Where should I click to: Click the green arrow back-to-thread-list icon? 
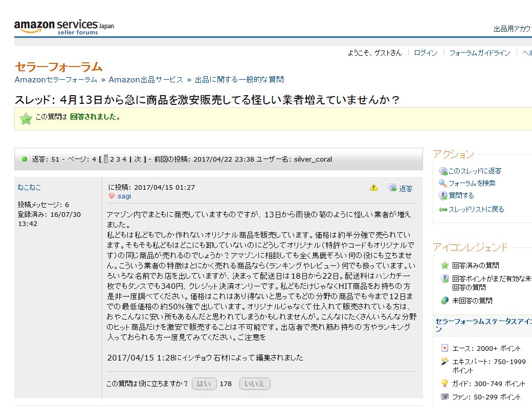pyautogui.click(x=443, y=210)
